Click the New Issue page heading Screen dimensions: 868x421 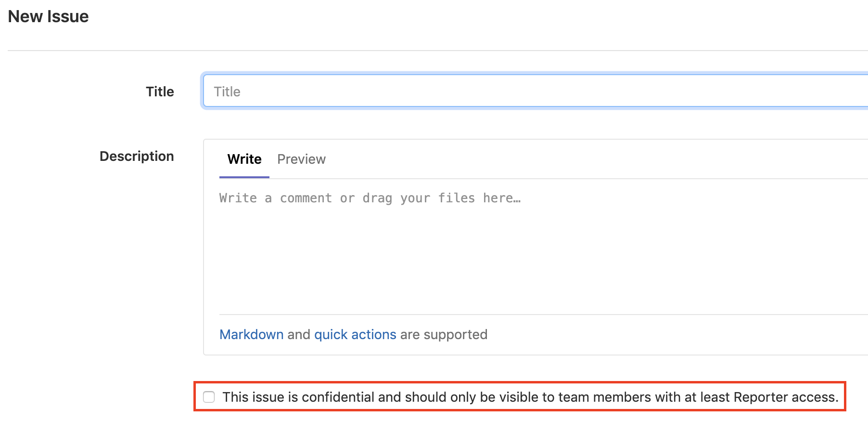click(48, 16)
